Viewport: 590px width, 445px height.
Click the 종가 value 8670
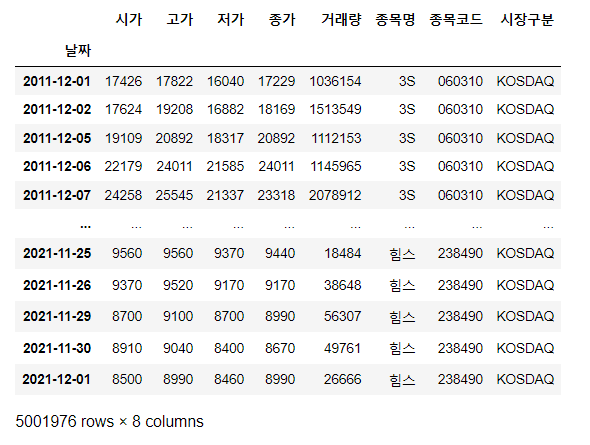tap(280, 348)
